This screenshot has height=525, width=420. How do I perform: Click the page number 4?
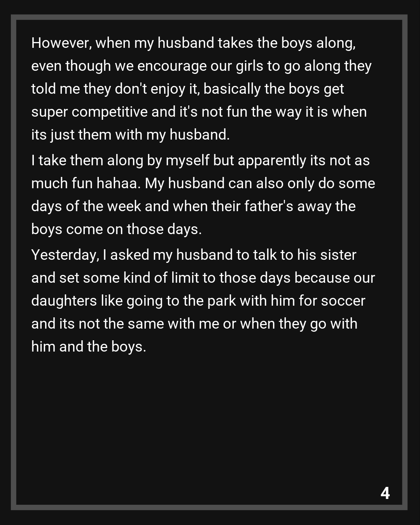pos(385,493)
